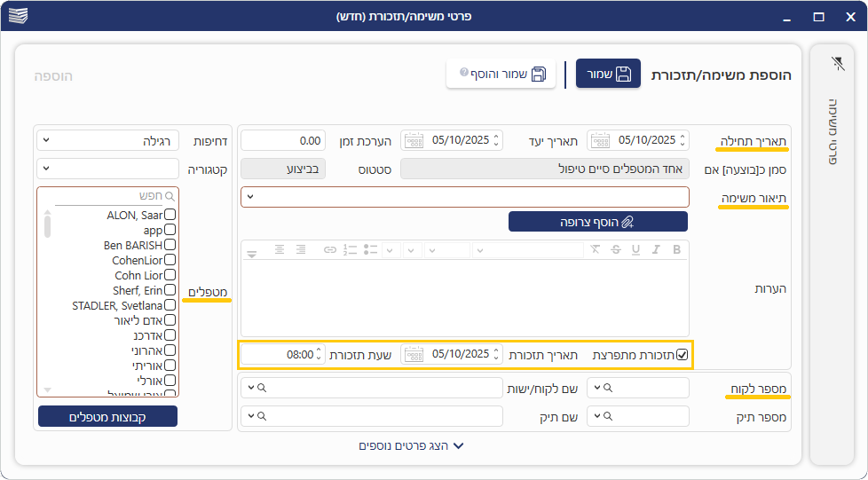Open the start date calendar picker
Viewport: 868px width, 480px height.
pyautogui.click(x=600, y=140)
